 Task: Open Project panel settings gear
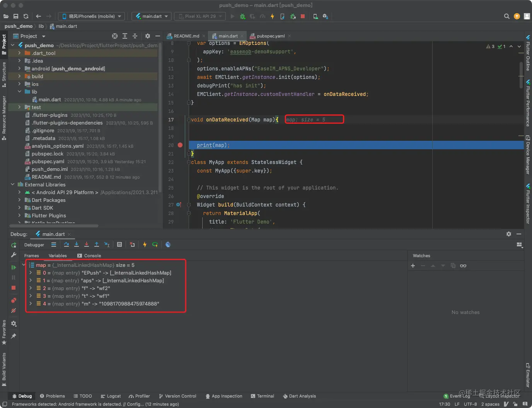click(x=147, y=36)
